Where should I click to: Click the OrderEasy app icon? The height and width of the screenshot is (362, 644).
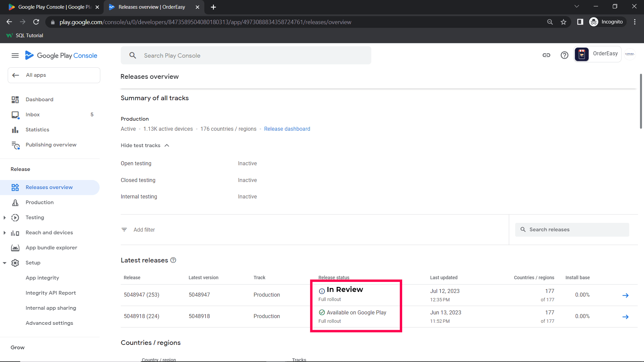[582, 54]
